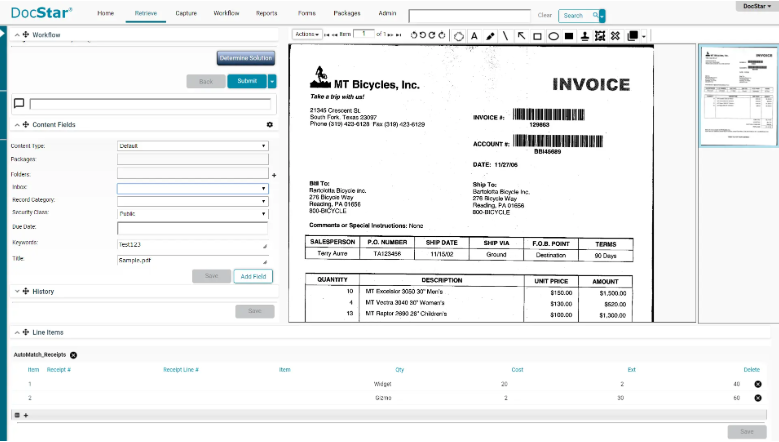The width and height of the screenshot is (779, 442).
Task: Remove the AutoMatch_Receipts group
Action: pos(74,355)
